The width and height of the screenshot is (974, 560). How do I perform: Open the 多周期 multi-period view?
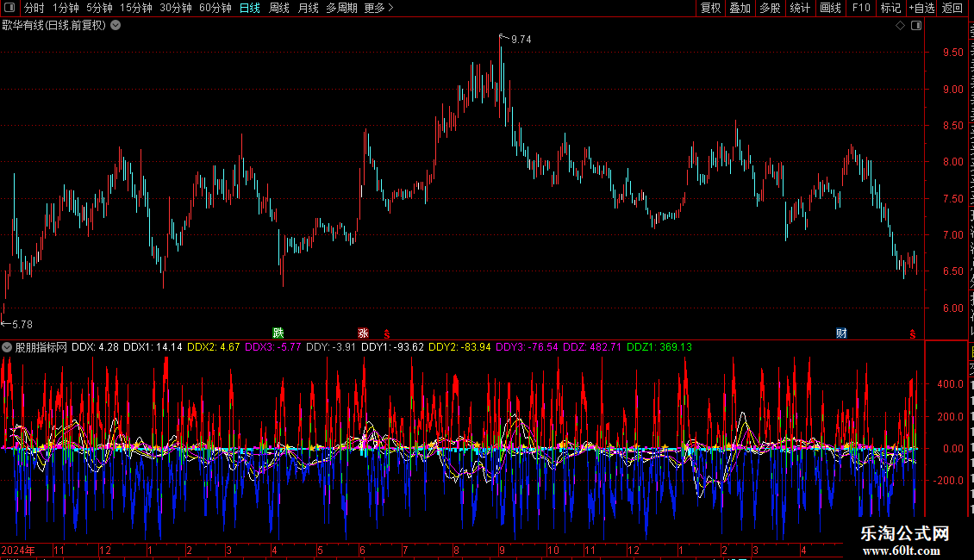tap(341, 8)
